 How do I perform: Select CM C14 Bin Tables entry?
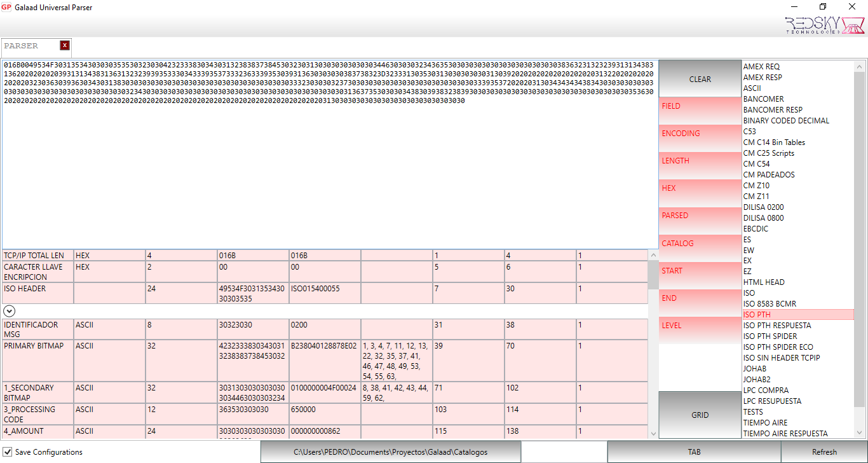pyautogui.click(x=774, y=142)
